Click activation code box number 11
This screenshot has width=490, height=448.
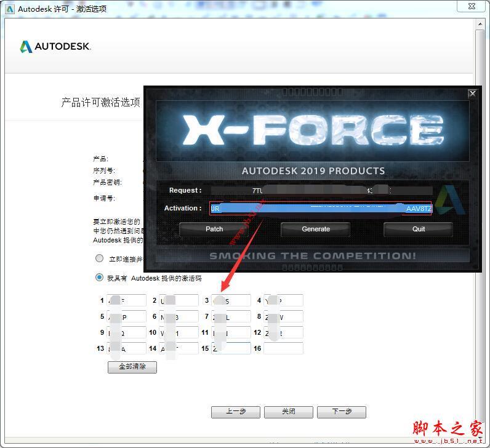pos(231,332)
